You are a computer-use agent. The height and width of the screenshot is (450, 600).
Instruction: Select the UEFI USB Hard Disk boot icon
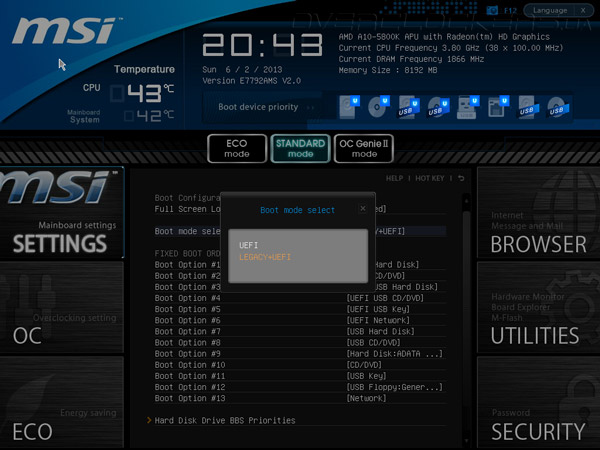408,108
